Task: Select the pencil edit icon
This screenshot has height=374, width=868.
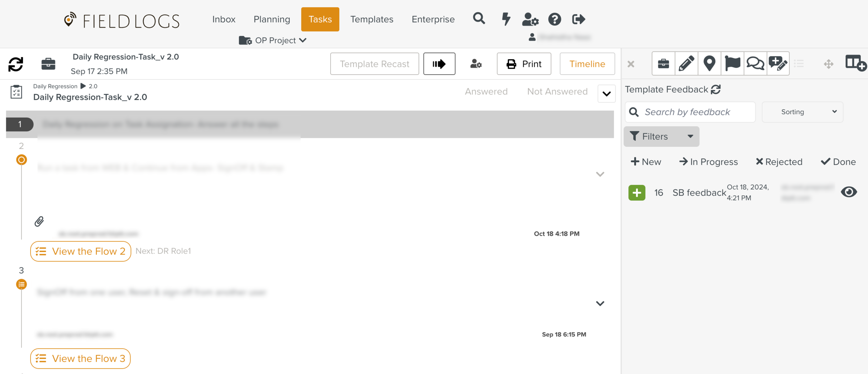Action: click(x=686, y=63)
